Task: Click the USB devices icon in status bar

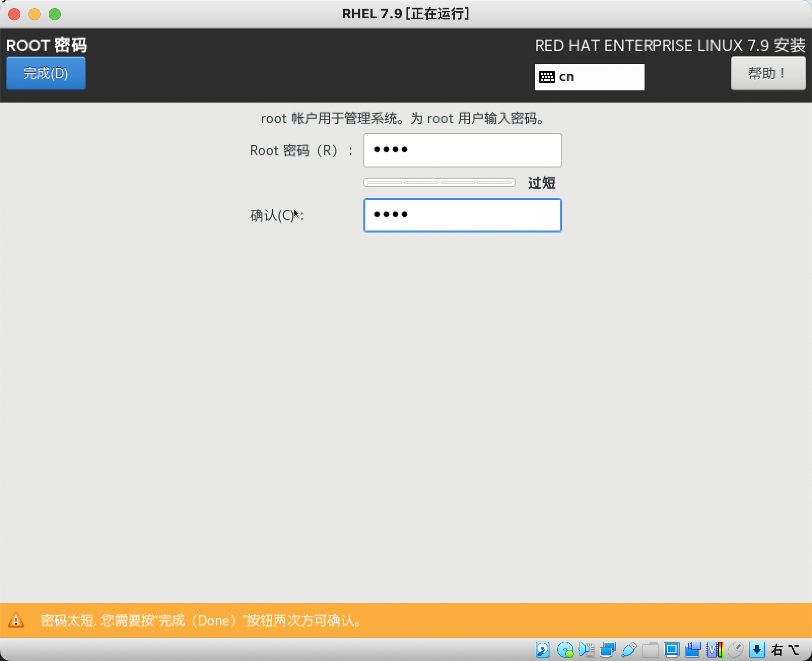Action: pyautogui.click(x=629, y=649)
